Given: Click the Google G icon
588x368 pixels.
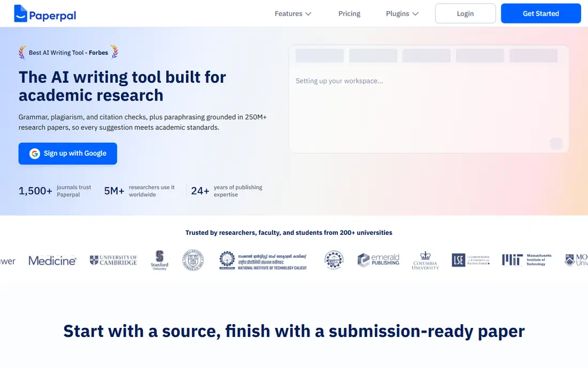Looking at the screenshot, I should [35, 154].
